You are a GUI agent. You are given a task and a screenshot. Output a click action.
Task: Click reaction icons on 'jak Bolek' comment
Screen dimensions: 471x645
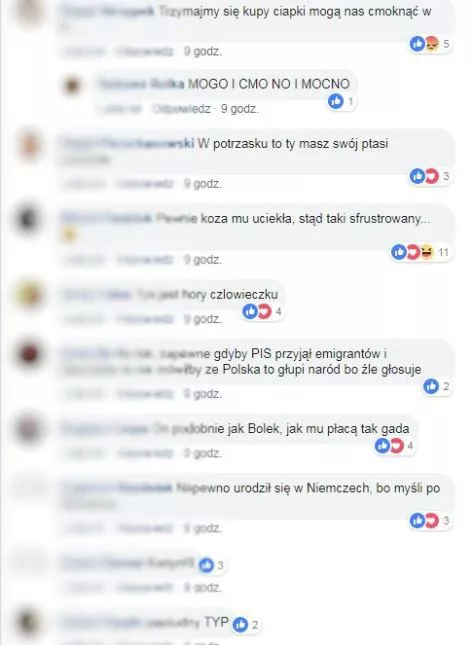click(389, 445)
